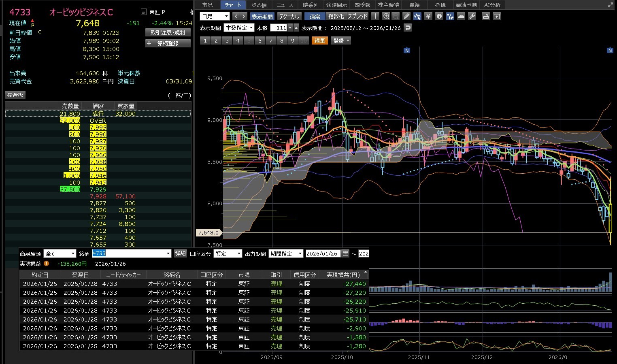Click the orange 編集 button
Viewport: 617px width, 364px height.
(319, 40)
